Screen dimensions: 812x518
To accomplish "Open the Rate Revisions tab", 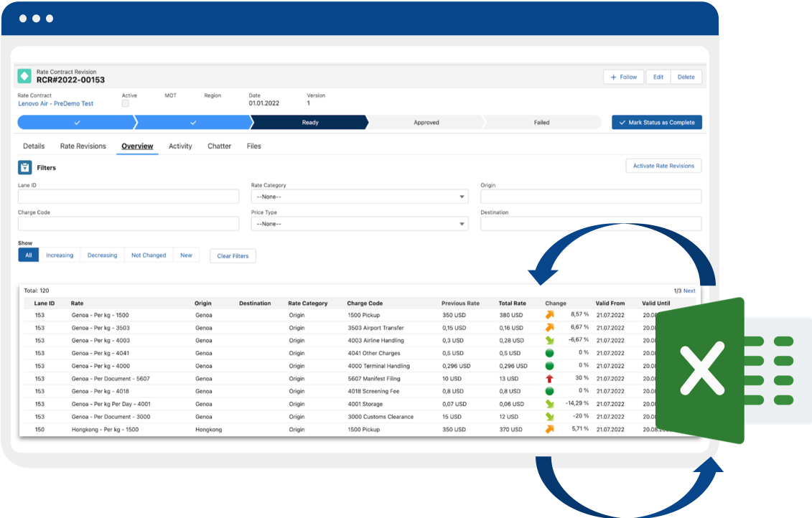I will tap(83, 146).
